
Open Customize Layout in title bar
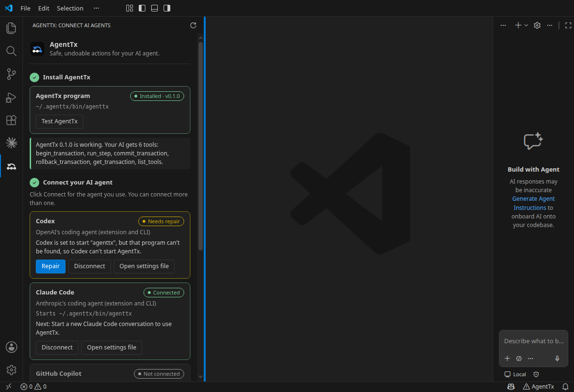[130, 8]
